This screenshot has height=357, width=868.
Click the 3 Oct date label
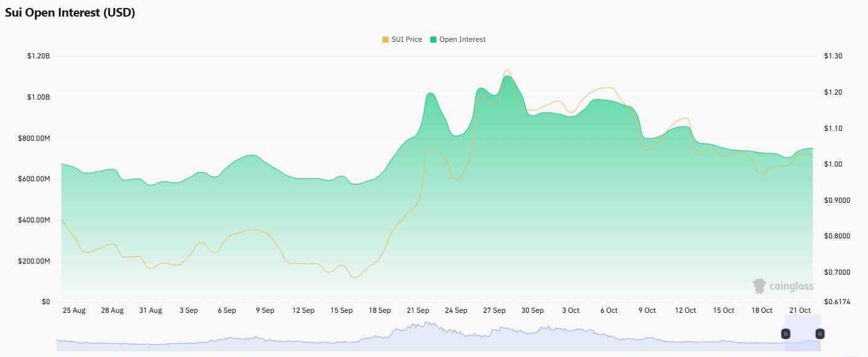click(x=570, y=310)
